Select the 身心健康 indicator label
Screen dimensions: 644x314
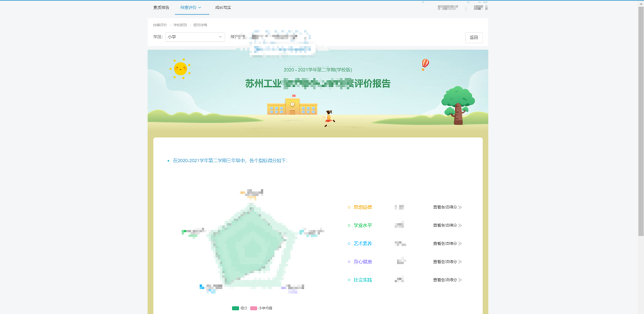(x=363, y=261)
